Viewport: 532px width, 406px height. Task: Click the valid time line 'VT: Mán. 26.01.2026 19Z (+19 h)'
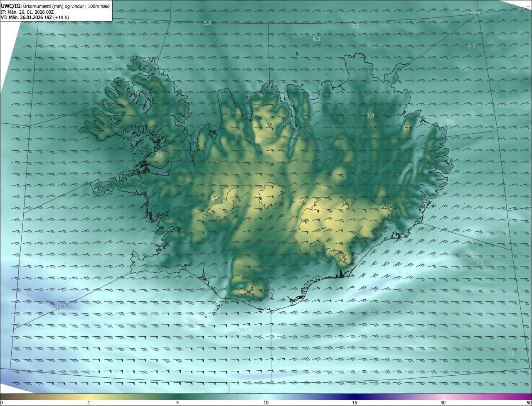click(35, 17)
